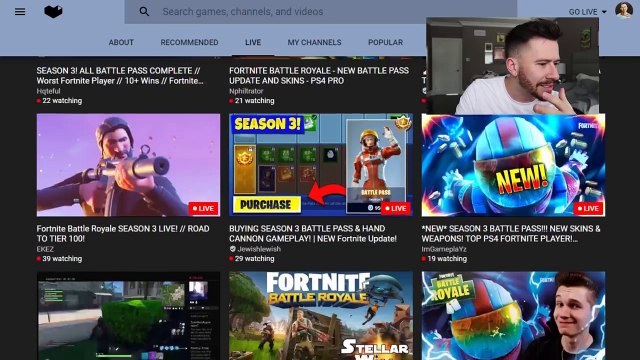Open the user profile avatar
This screenshot has height=360, width=640.
[624, 10]
